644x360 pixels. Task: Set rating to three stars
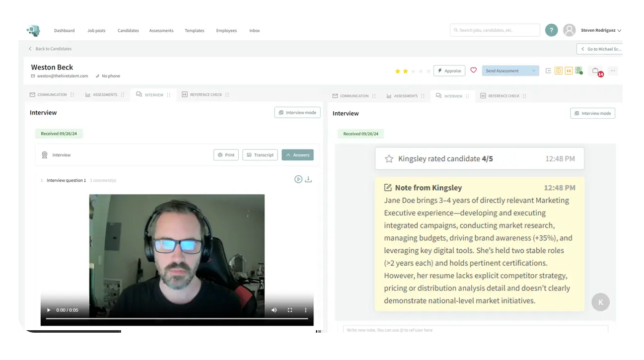click(x=413, y=72)
